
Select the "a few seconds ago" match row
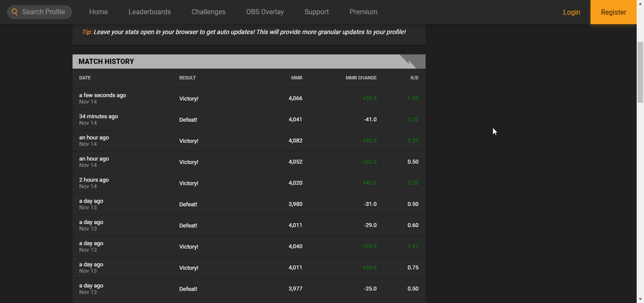[x=249, y=98]
